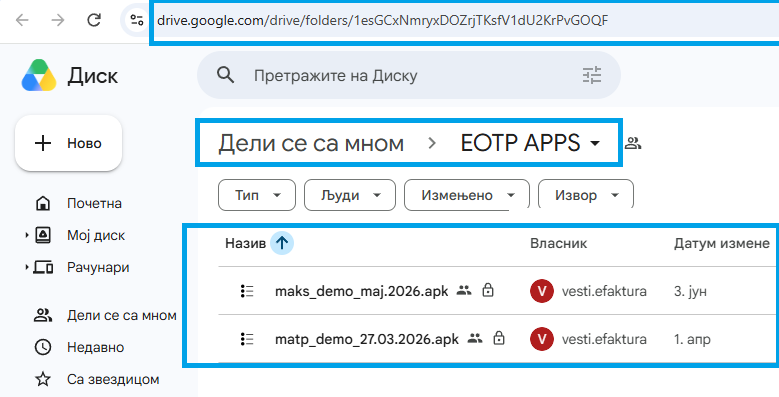Open Почетна in sidebar
Screen dimensions: 779x397
pyautogui.click(x=94, y=203)
